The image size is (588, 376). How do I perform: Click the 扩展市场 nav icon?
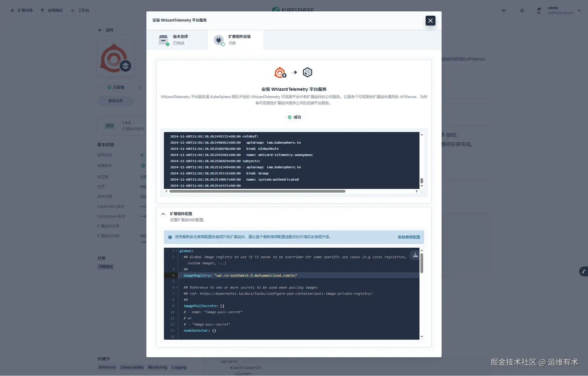(x=12, y=10)
